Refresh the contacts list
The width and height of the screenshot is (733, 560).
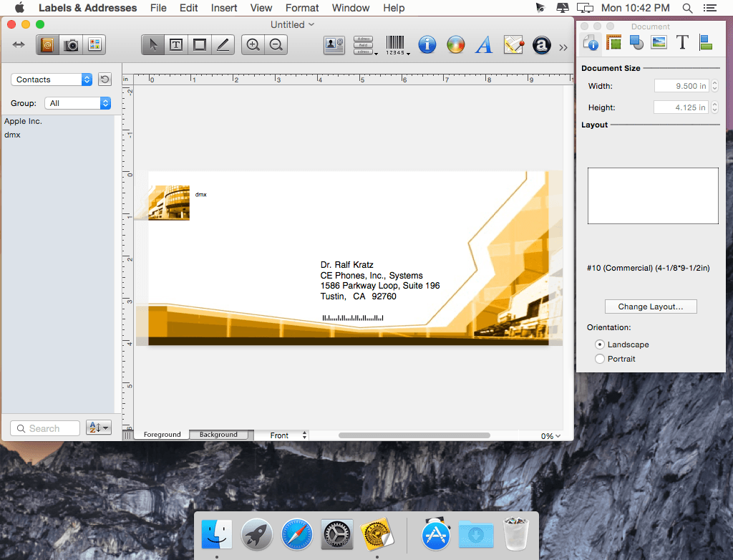click(x=105, y=79)
